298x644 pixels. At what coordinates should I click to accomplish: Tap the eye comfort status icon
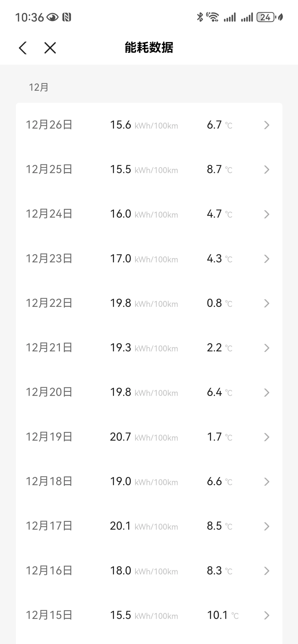pyautogui.click(x=53, y=17)
